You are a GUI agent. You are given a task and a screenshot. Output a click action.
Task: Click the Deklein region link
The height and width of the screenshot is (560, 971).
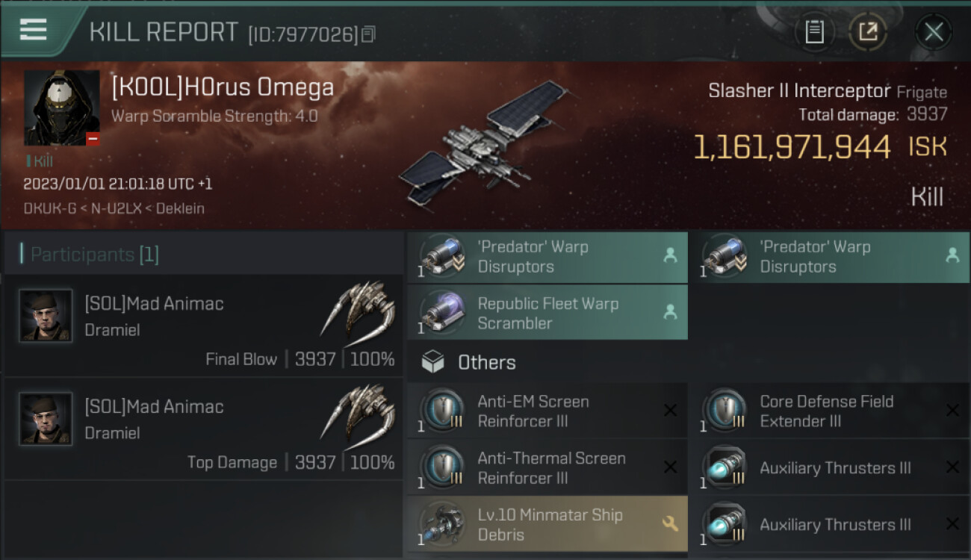coord(180,208)
